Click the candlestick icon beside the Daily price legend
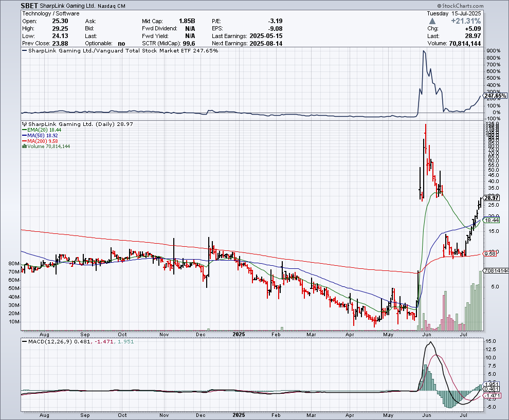The height and width of the screenshot is (420, 509). tap(24, 124)
